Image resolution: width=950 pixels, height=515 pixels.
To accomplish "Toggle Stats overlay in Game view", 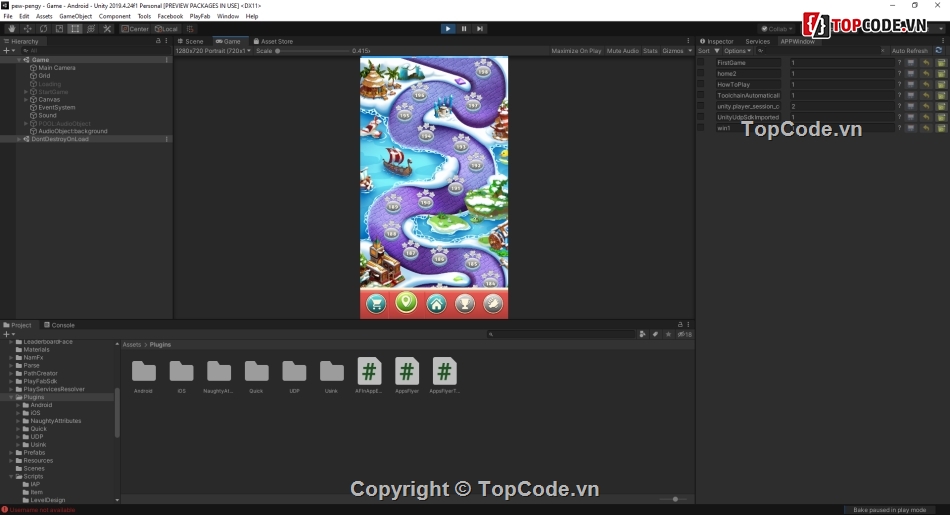I will pos(650,51).
